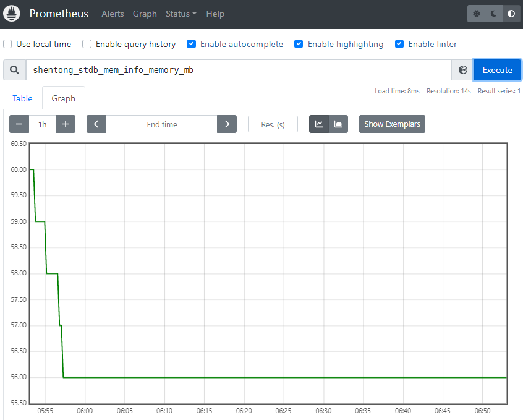Enable Use local time checkbox
523x420 pixels.
(8, 44)
